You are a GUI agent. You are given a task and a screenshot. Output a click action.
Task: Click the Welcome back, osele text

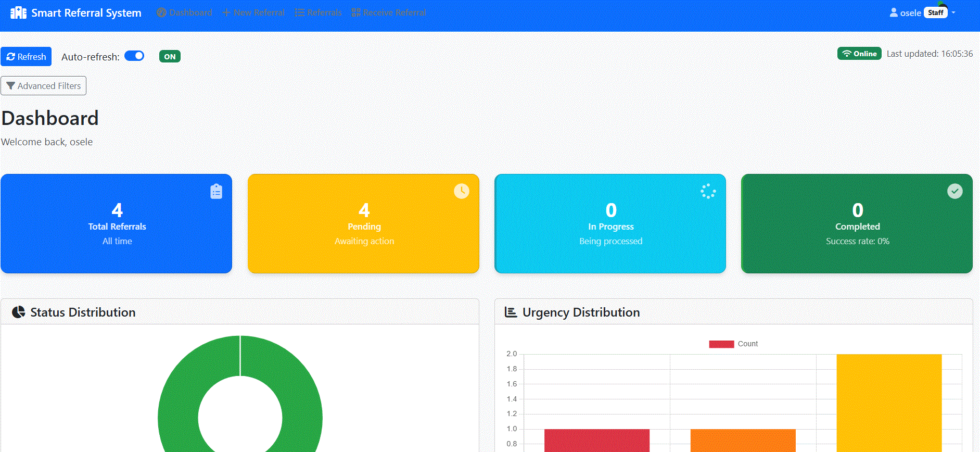coord(47,142)
